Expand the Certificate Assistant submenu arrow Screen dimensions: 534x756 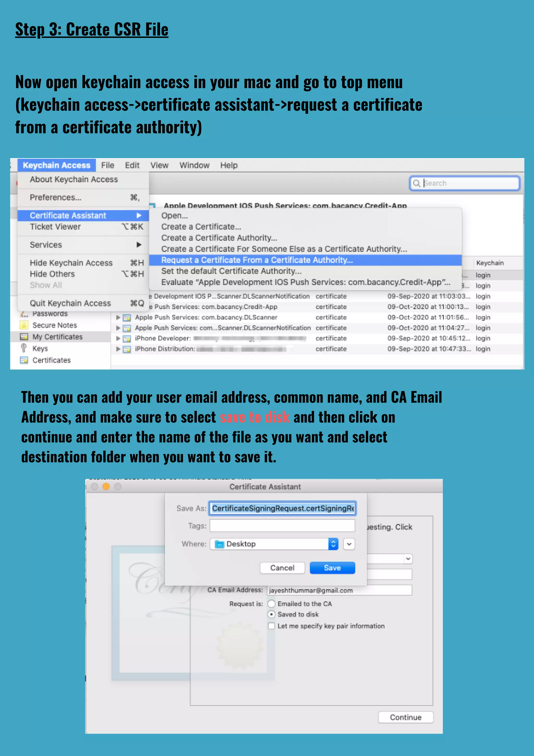139,215
